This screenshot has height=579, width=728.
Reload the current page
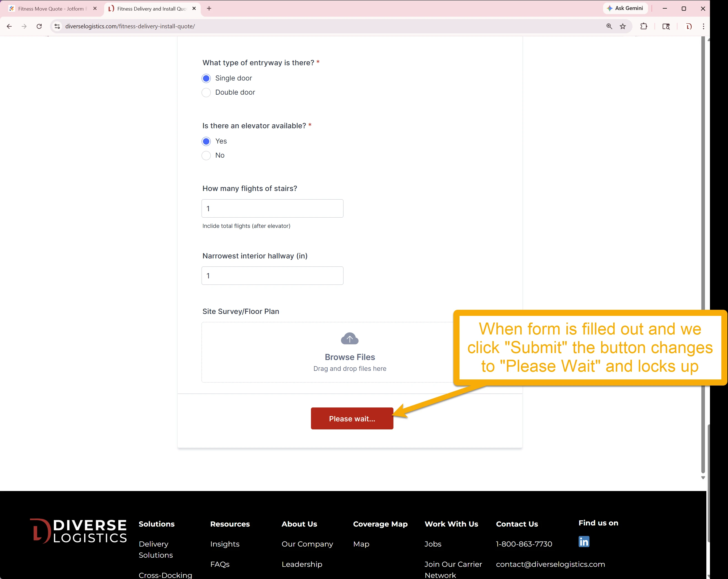39,26
